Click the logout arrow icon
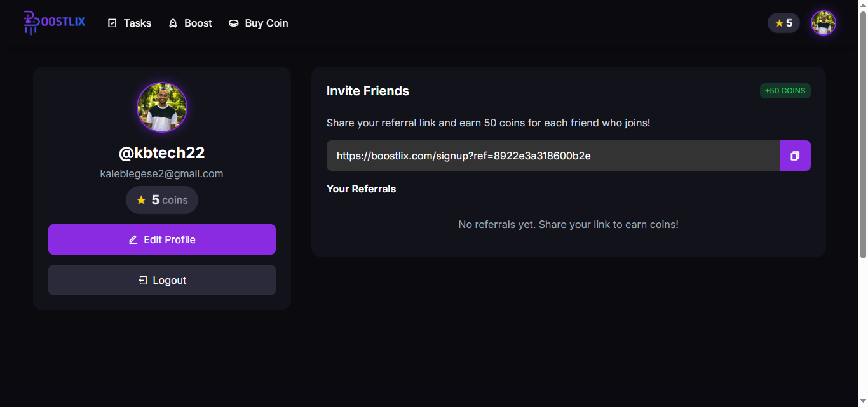This screenshot has width=868, height=407. click(x=143, y=281)
